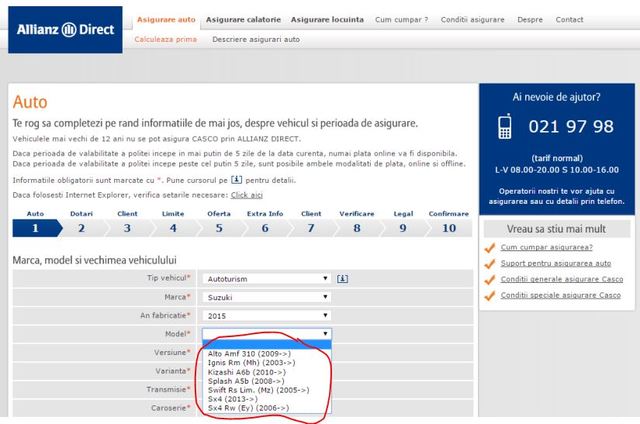Go to step 3 Client
Viewport: 640px width, 424px height.
point(127,228)
